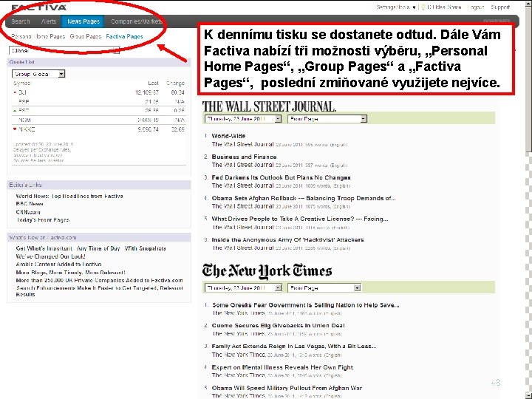Select the News Pages tab
This screenshot has height=399, width=532.
point(83,21)
